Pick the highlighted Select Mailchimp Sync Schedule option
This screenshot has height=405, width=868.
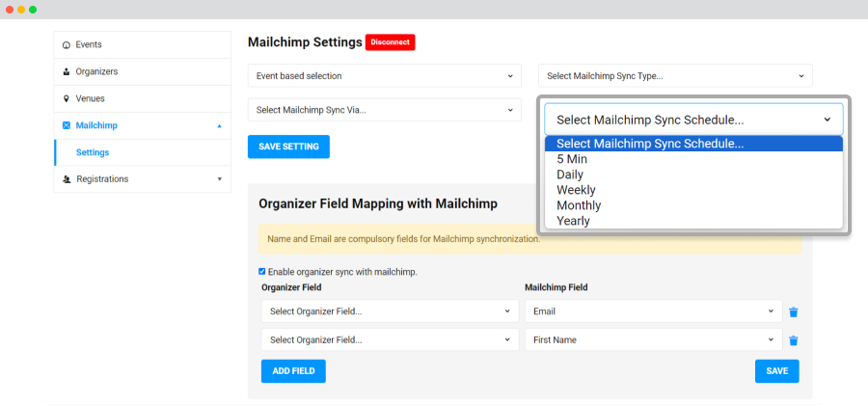(693, 144)
